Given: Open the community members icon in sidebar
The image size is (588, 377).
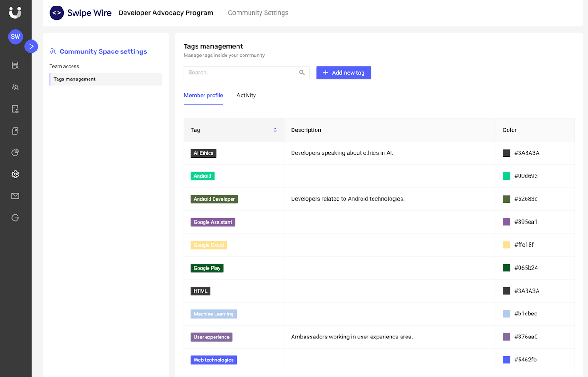Looking at the screenshot, I should pyautogui.click(x=15, y=87).
